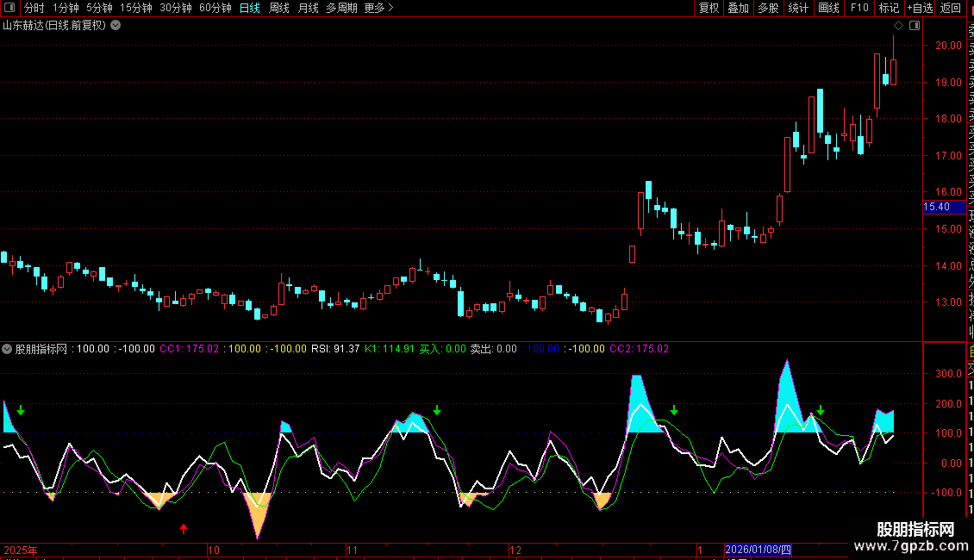Click the month 10 timeline label

point(214,550)
